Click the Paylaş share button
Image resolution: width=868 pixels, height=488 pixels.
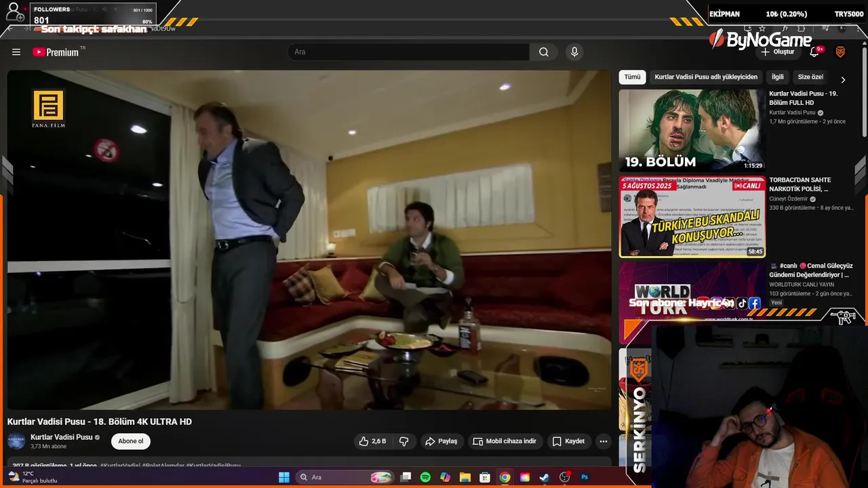point(441,441)
